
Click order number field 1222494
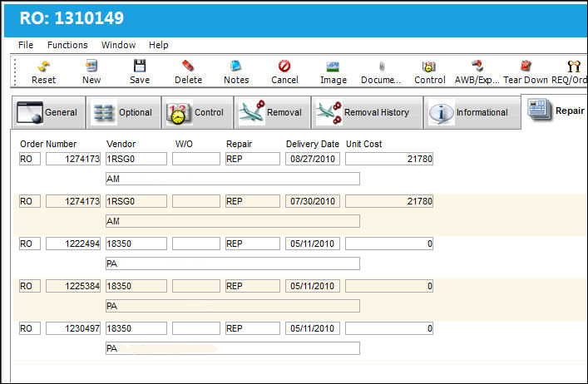pos(73,244)
